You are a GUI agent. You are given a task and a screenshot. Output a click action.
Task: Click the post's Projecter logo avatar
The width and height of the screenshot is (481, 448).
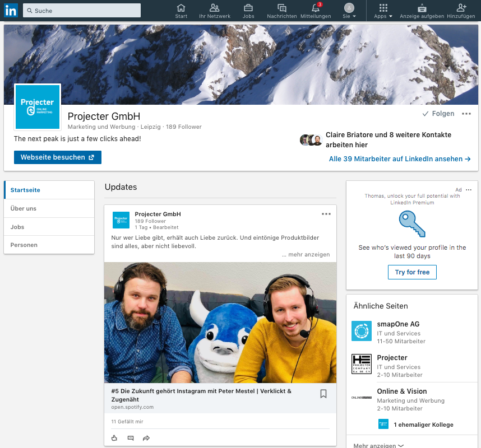(121, 220)
